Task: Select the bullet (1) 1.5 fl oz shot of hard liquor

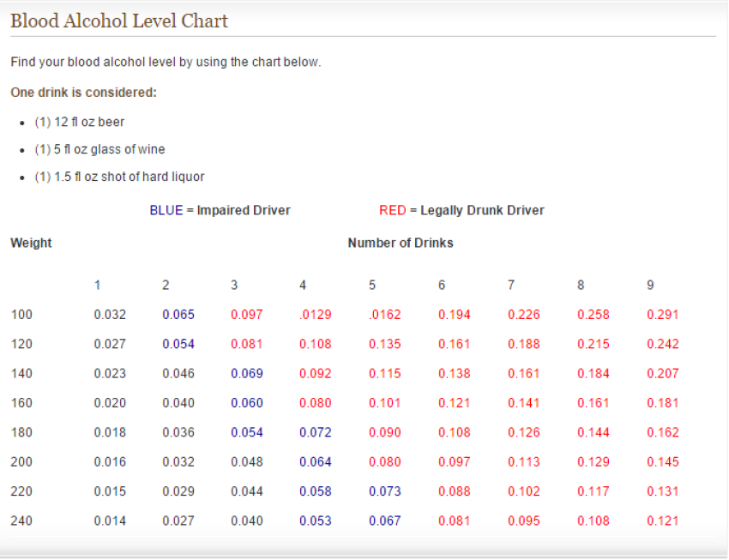Action: [x=119, y=177]
